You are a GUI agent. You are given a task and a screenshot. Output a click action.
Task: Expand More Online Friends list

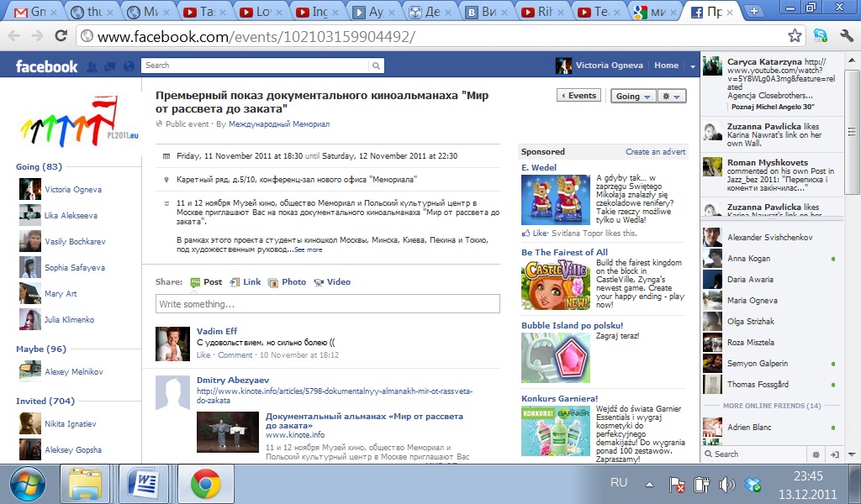772,406
